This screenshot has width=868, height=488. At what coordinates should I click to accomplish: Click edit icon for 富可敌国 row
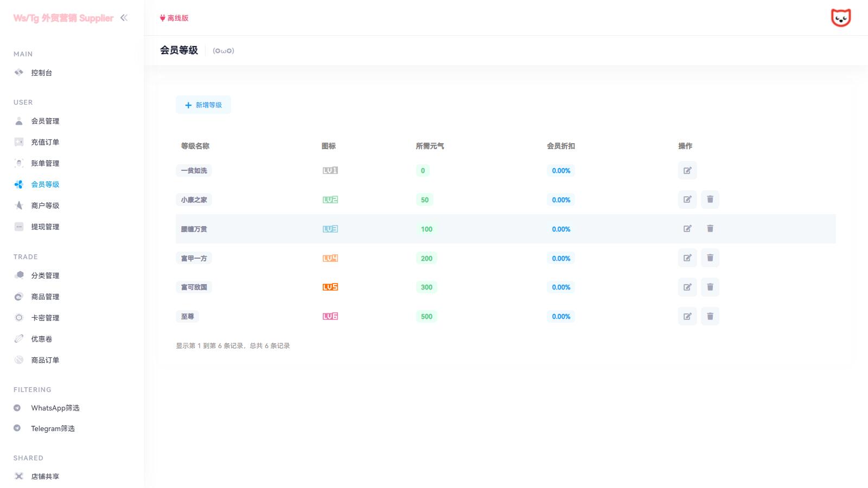pyautogui.click(x=687, y=287)
